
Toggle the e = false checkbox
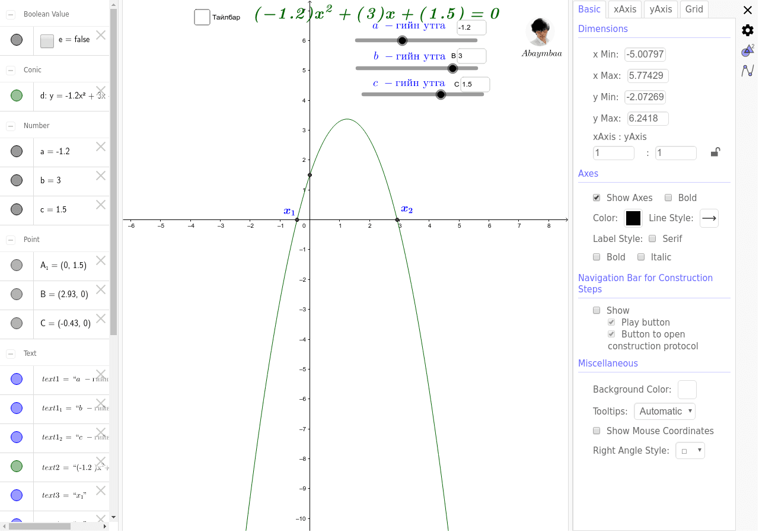[47, 41]
